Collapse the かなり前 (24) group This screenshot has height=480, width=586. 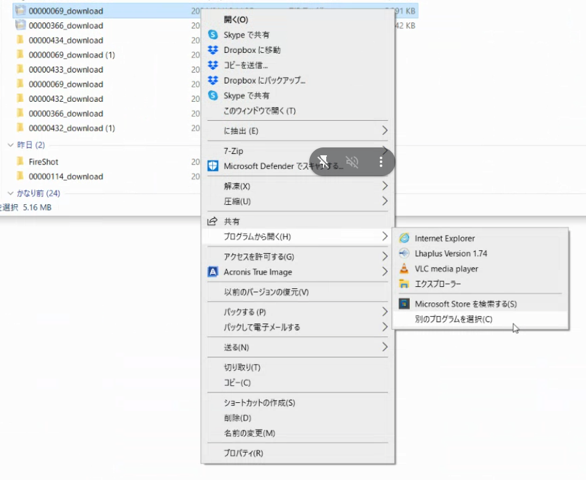pyautogui.click(x=10, y=193)
